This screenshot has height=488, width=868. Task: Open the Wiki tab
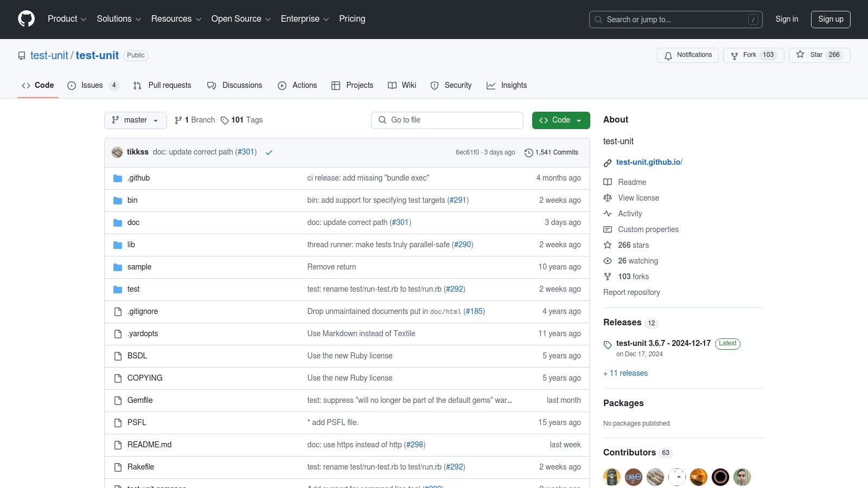pyautogui.click(x=402, y=86)
